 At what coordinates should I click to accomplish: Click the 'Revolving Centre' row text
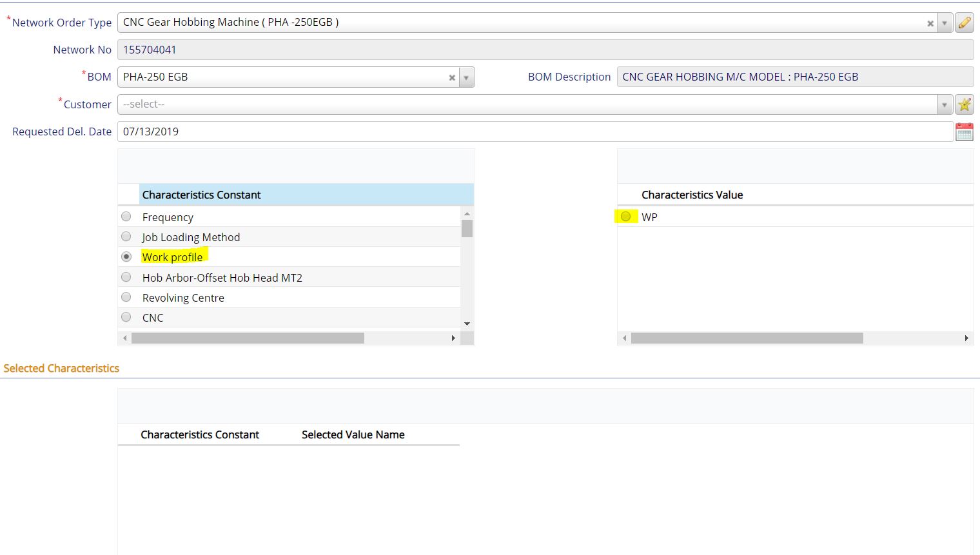183,298
